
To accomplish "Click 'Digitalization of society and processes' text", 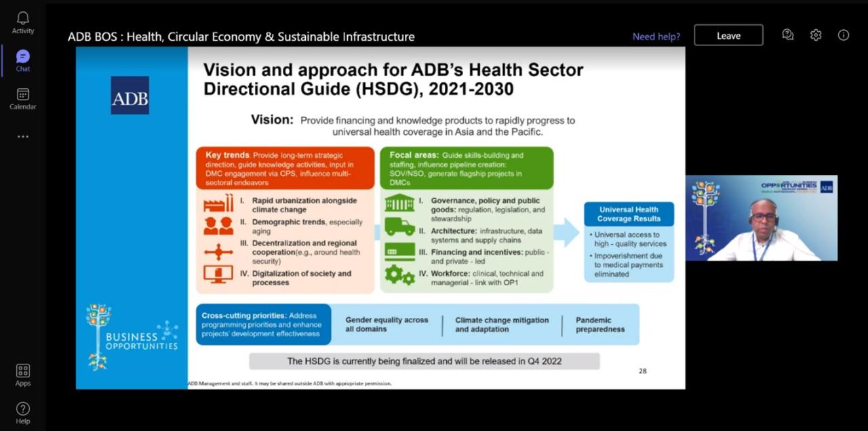I will click(301, 278).
